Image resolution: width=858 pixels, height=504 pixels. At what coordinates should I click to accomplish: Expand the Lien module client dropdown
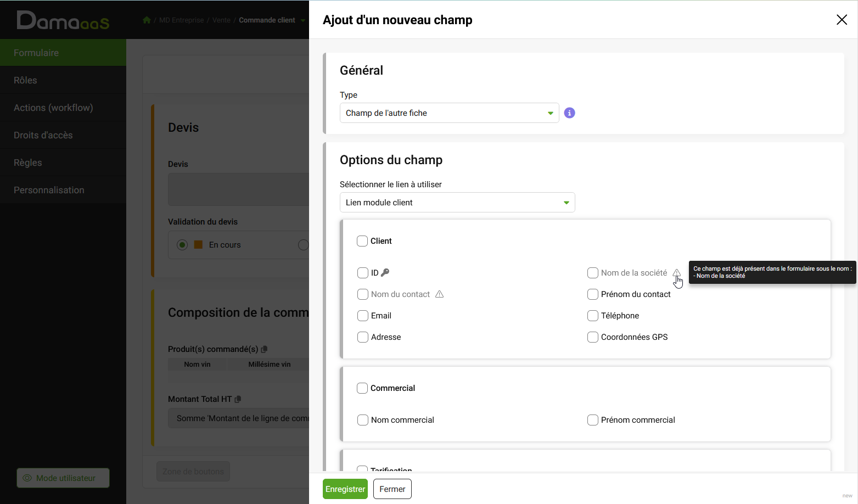pos(457,203)
